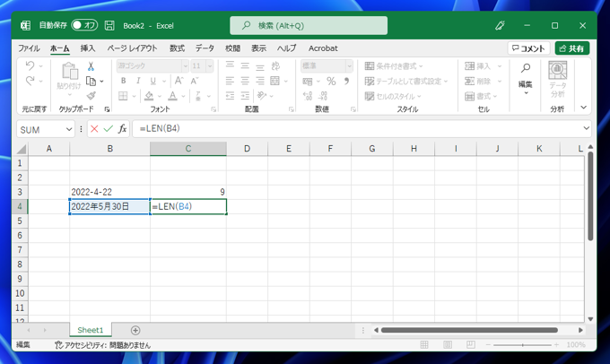
Task: Click the fill color bucket
Action: coord(149,96)
